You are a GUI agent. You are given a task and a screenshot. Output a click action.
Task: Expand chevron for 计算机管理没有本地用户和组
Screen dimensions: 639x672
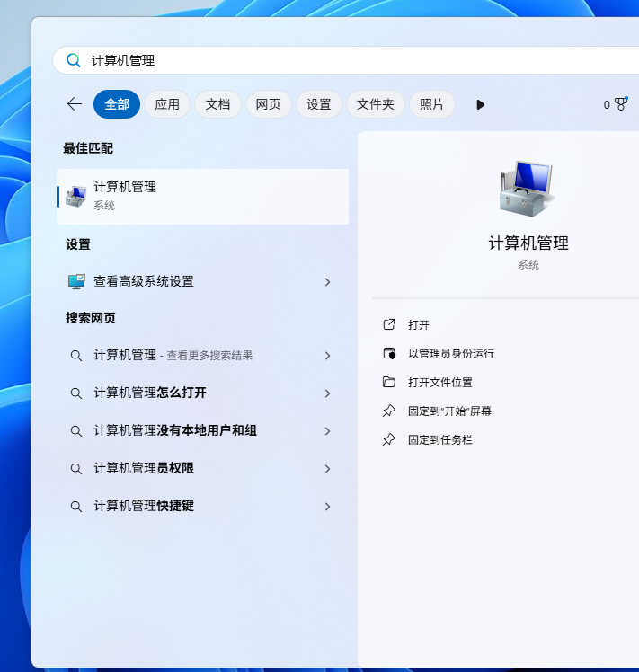328,431
